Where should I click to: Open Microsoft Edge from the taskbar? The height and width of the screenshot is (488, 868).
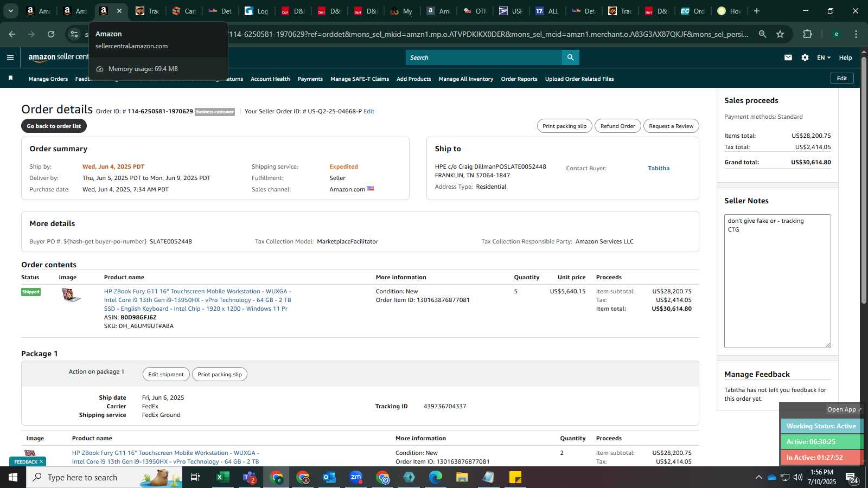436,477
